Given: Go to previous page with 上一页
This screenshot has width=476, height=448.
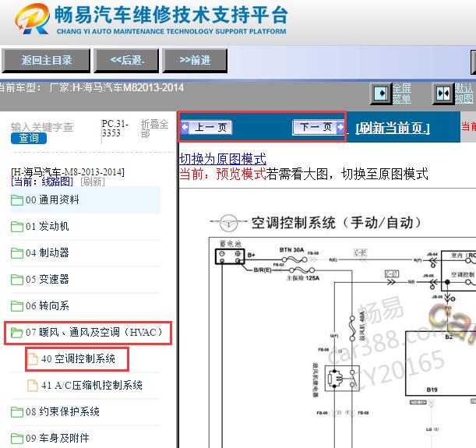Looking at the screenshot, I should point(206,127).
